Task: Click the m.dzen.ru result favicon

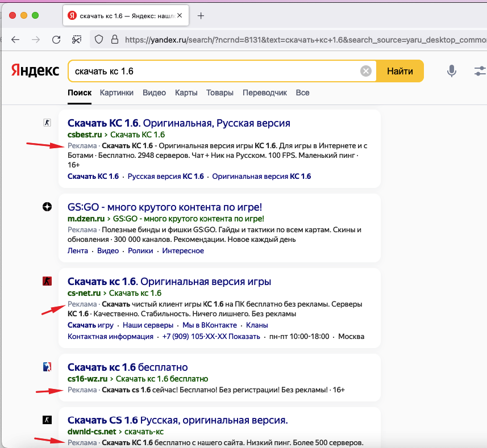Action: (x=47, y=207)
